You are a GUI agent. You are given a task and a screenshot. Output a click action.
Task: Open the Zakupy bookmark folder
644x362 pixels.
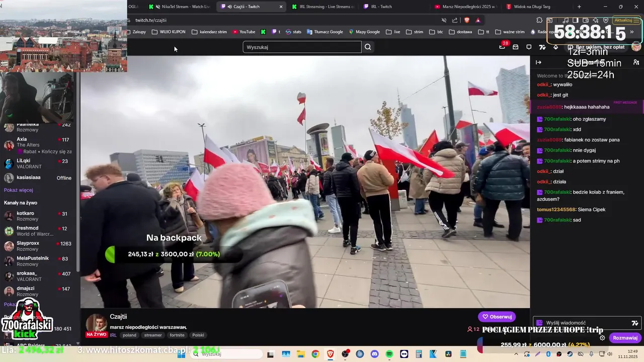pos(135,32)
